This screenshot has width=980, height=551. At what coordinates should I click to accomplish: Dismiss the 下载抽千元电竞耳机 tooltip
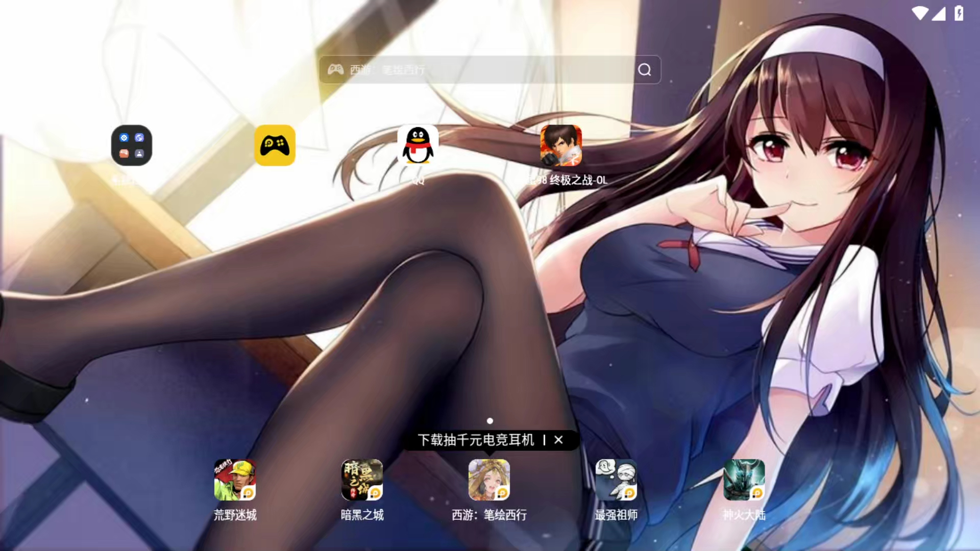tap(558, 440)
